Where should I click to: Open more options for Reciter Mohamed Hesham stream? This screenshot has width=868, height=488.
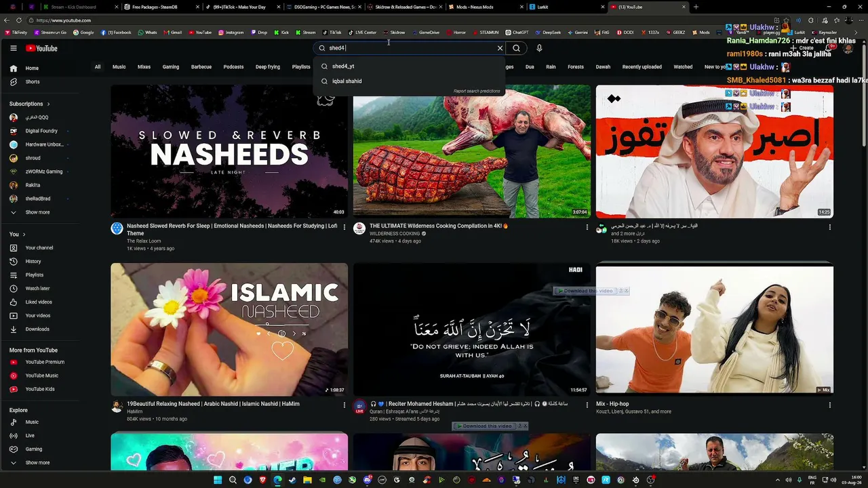coord(587,405)
